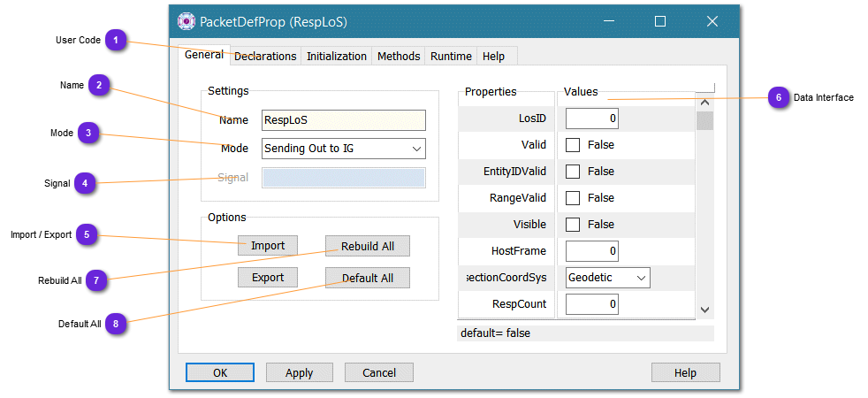868x398 pixels.
Task: Open the Initialization tab
Action: (336, 56)
